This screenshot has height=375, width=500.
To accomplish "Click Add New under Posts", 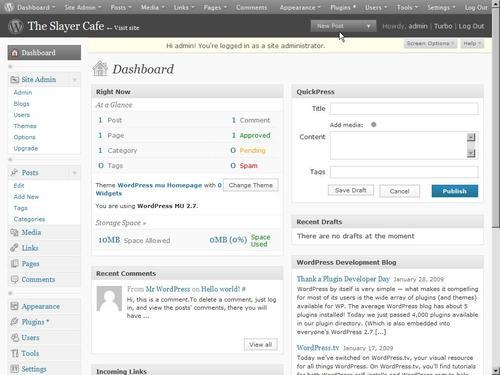I will pos(26,197).
